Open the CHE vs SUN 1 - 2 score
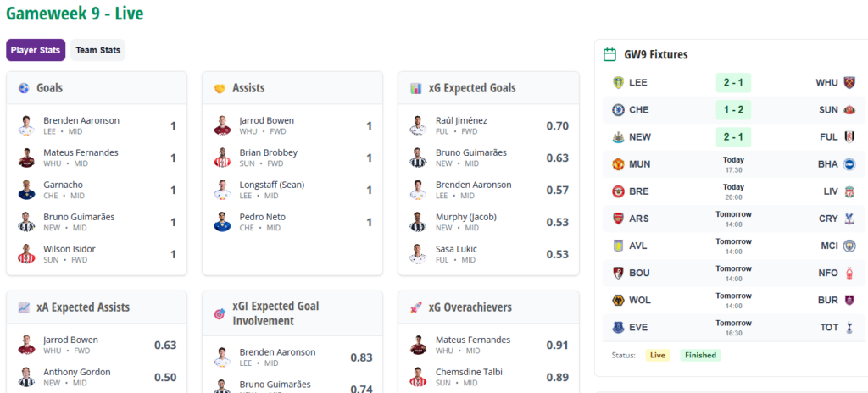The width and height of the screenshot is (868, 393). 733,110
